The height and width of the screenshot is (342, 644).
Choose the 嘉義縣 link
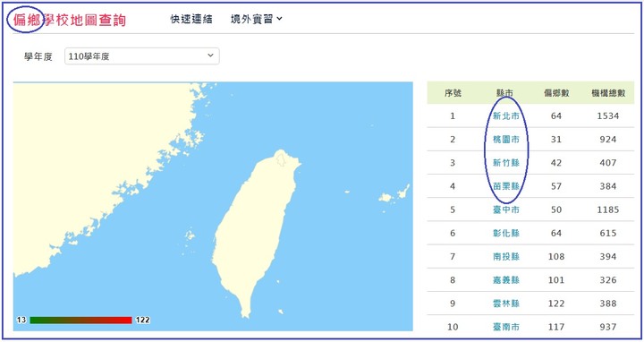click(x=506, y=280)
